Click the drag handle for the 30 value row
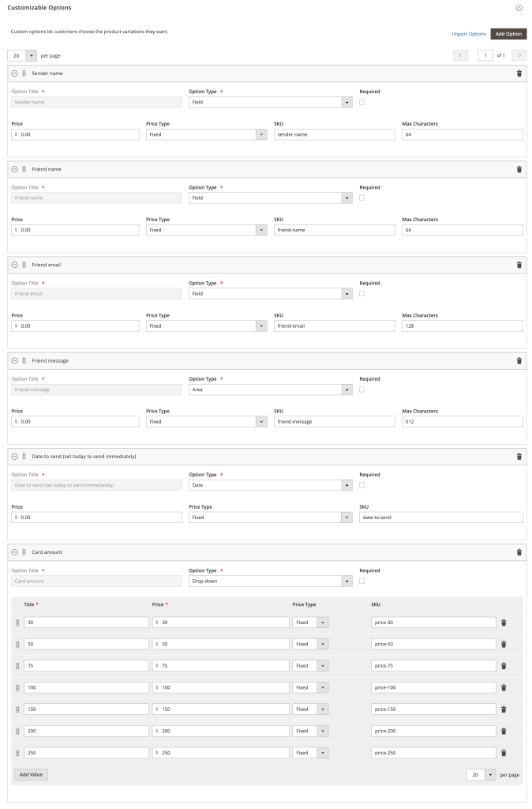Screen dimensions: 532x809 17,623
